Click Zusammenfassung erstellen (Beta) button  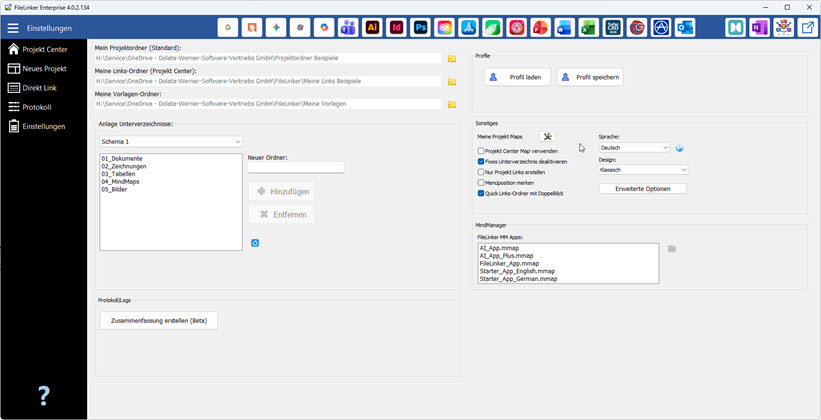click(159, 320)
